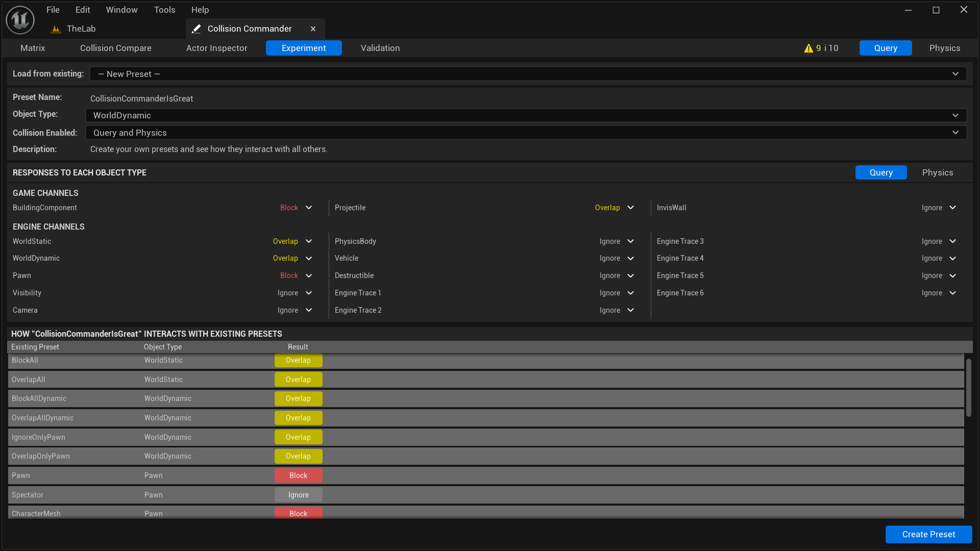
Task: Switch to the Matrix tab
Action: coord(33,48)
